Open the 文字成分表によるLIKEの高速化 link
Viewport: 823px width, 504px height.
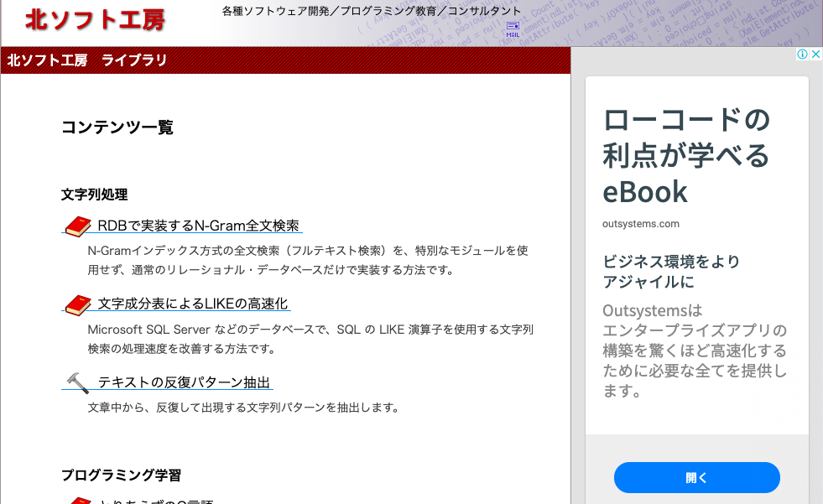193,304
